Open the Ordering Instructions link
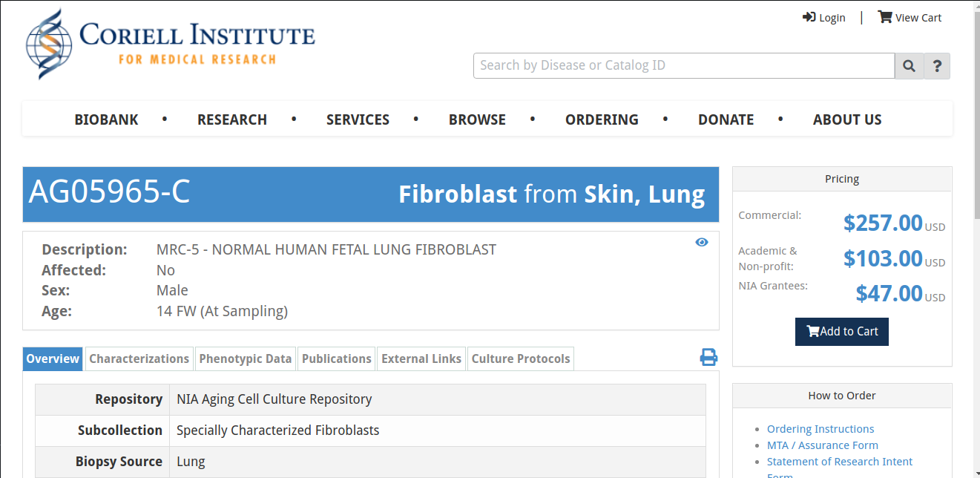This screenshot has height=478, width=980. (x=820, y=429)
